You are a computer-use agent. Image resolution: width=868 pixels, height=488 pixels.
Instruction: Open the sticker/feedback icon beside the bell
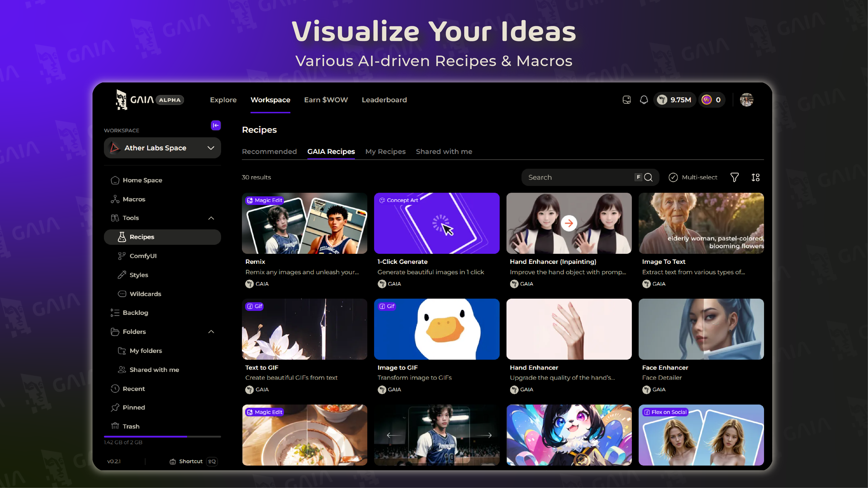(626, 100)
